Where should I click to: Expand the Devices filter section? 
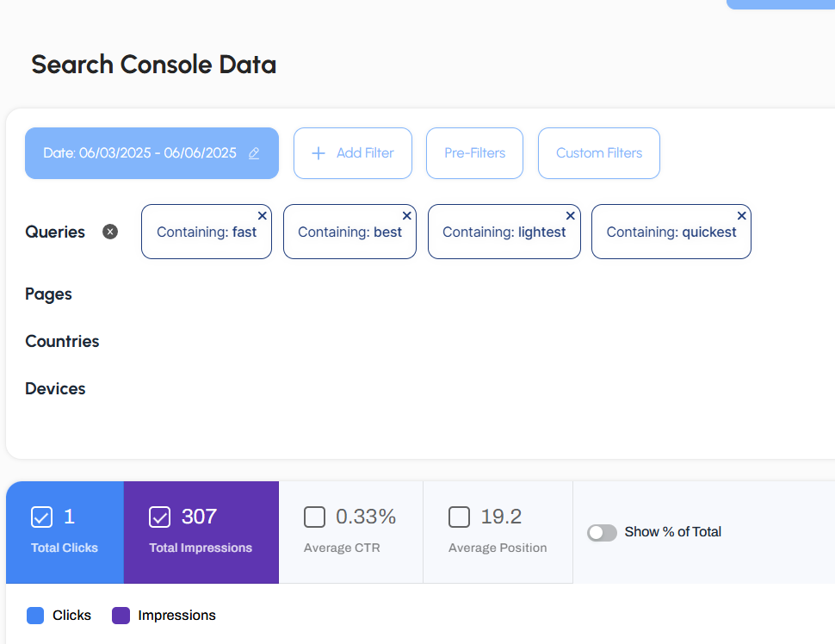(x=55, y=388)
